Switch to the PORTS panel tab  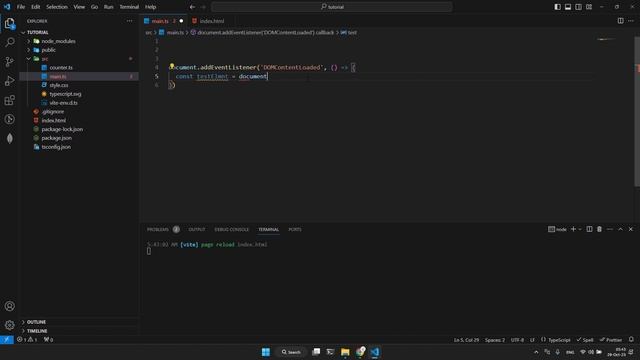(295, 229)
